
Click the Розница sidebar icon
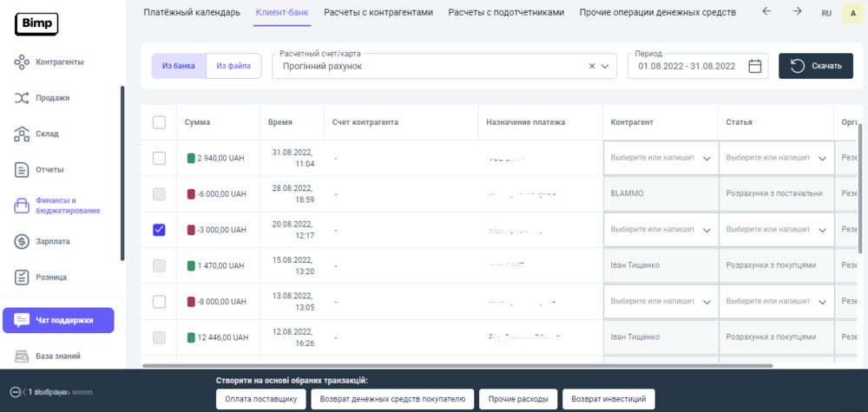pyautogui.click(x=23, y=277)
